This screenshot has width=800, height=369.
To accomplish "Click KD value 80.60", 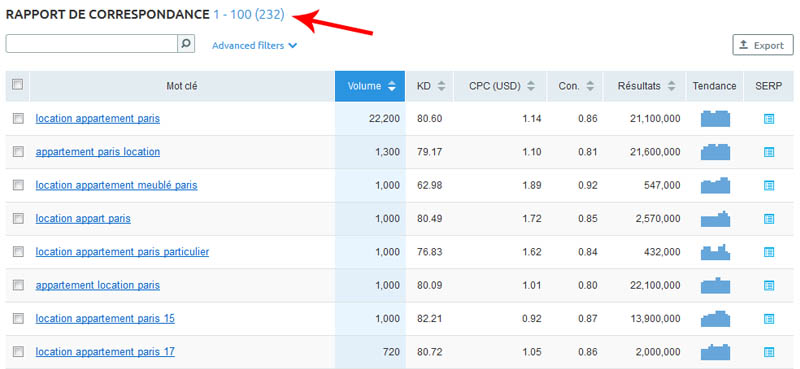I will [x=430, y=118].
